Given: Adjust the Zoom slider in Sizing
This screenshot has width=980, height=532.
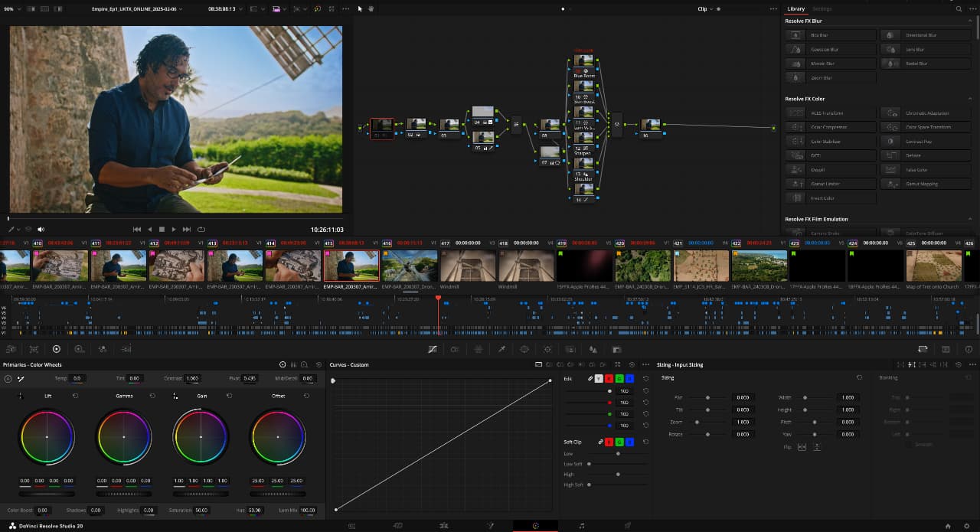Looking at the screenshot, I should 697,422.
